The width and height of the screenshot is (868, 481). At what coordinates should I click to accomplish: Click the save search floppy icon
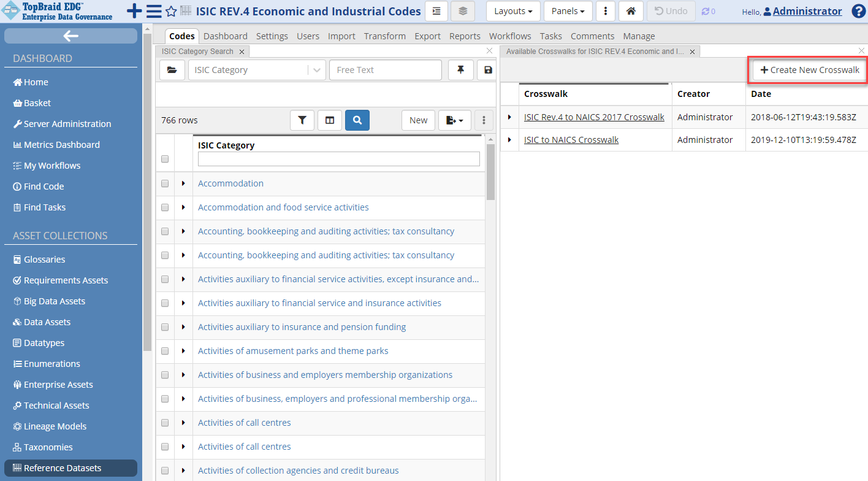pos(488,70)
